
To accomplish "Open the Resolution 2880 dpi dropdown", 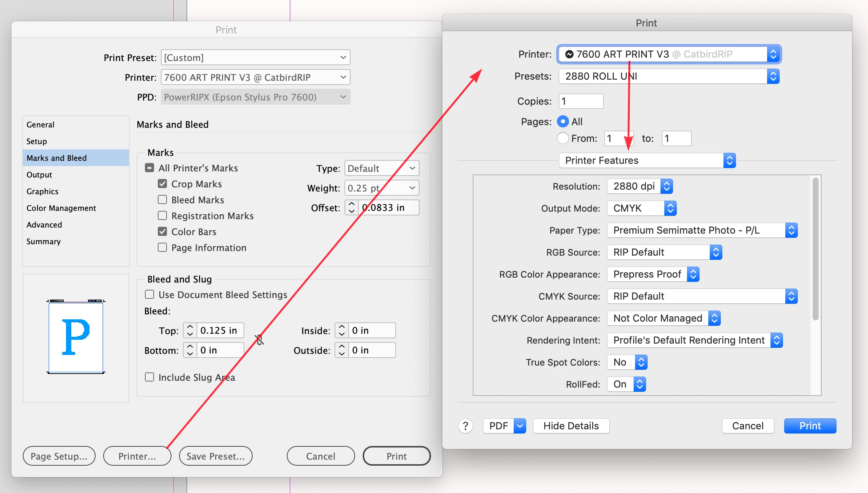I will (640, 186).
